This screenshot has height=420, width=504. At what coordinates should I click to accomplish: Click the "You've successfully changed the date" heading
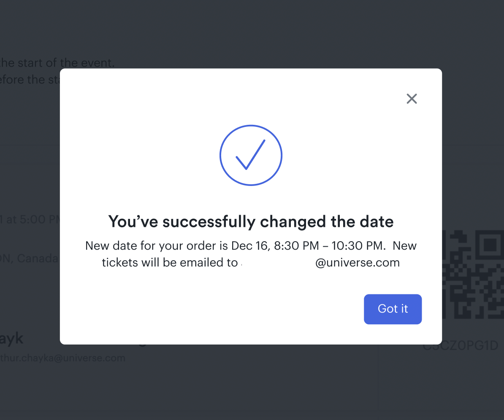pos(251,221)
